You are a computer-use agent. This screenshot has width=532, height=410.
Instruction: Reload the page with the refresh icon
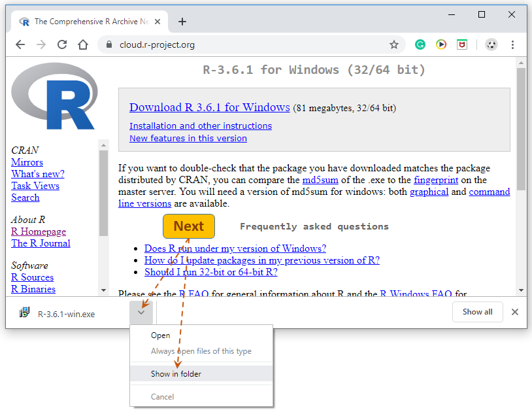(62, 44)
